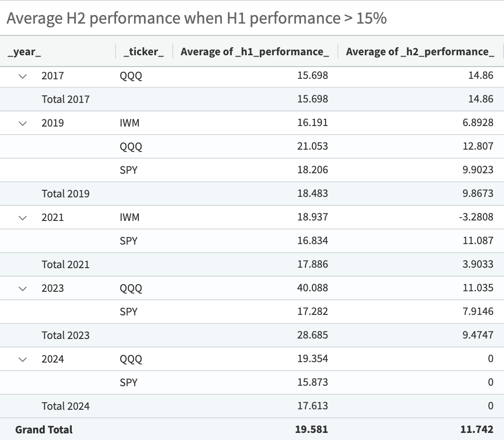Collapse the 2017 year group
Viewport: 504px width, 440px height.
[23, 76]
